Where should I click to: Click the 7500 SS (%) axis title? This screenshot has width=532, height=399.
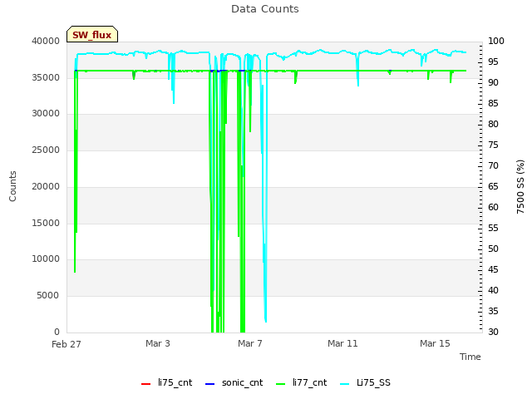520,186
